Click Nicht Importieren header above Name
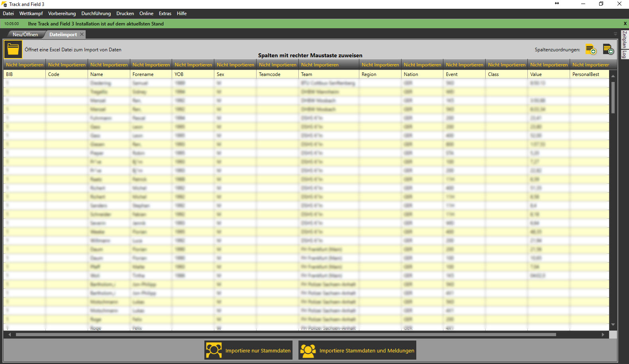The height and width of the screenshot is (364, 629). (x=109, y=64)
